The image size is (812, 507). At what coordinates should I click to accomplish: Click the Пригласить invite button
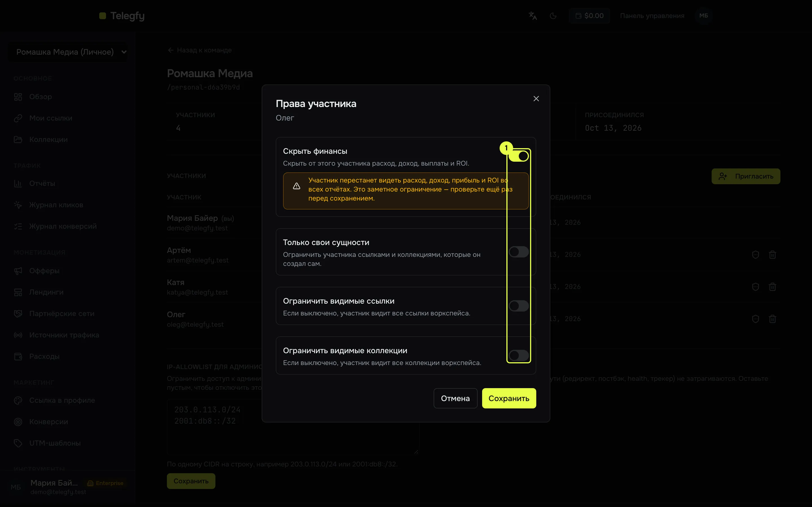pyautogui.click(x=745, y=176)
